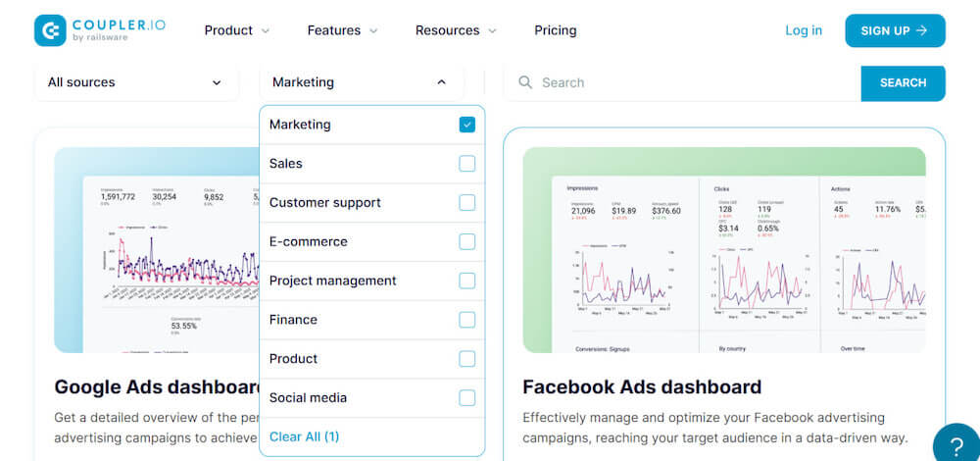Click the Coupler.io logo icon
980x461 pixels.
(x=50, y=30)
